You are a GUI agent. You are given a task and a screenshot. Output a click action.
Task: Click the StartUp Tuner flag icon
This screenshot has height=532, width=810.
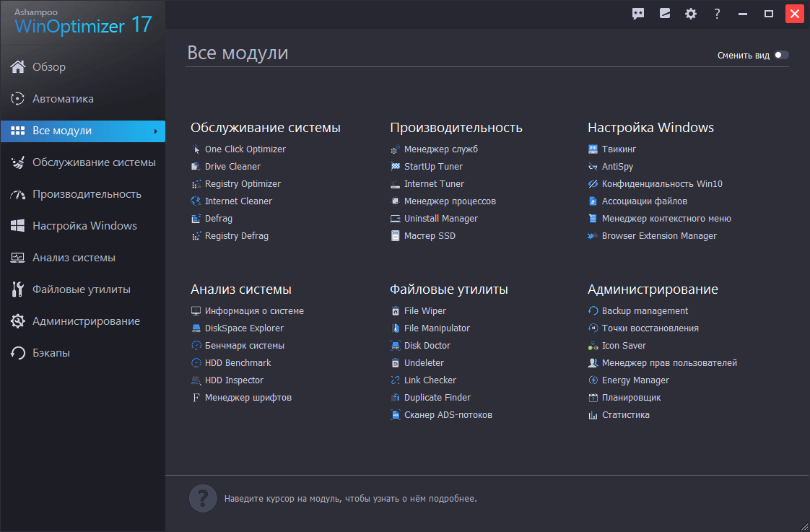point(395,166)
